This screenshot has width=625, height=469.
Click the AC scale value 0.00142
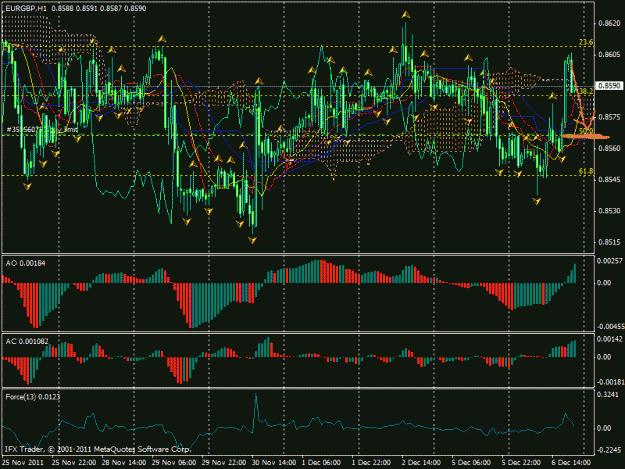609,339
